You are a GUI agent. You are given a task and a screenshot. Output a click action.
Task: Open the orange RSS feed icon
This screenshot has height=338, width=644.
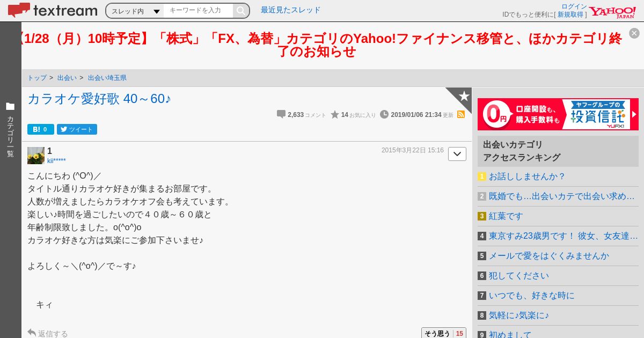click(461, 114)
